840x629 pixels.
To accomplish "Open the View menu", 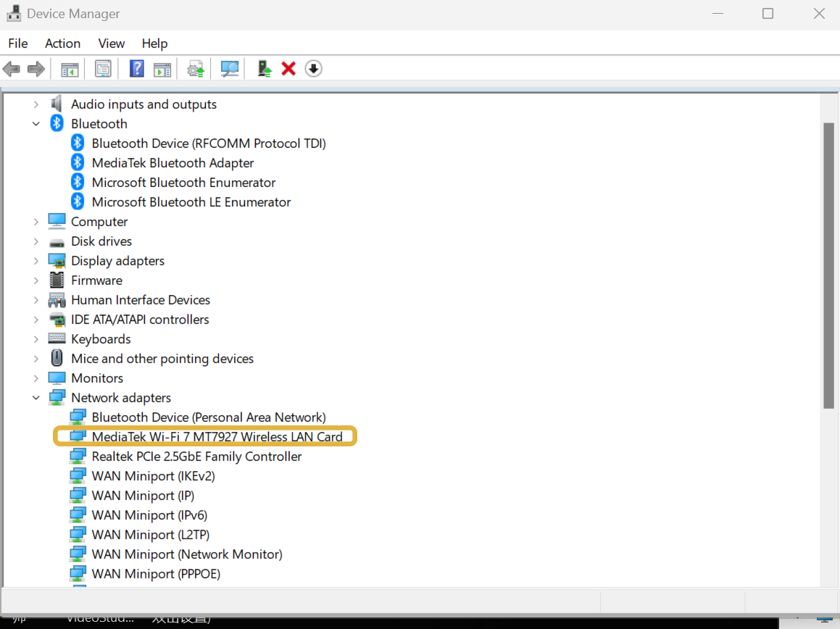I will coord(112,43).
